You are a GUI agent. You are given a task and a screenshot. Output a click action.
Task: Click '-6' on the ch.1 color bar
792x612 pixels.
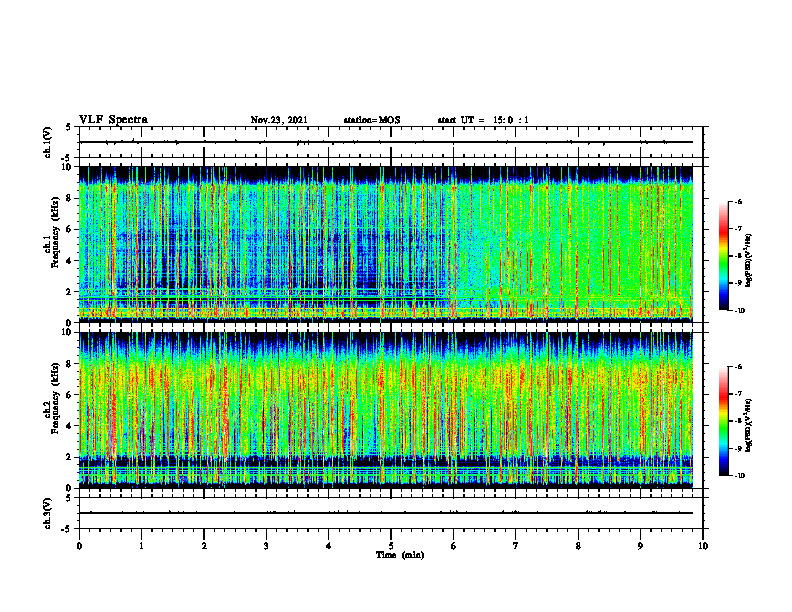[x=739, y=201]
